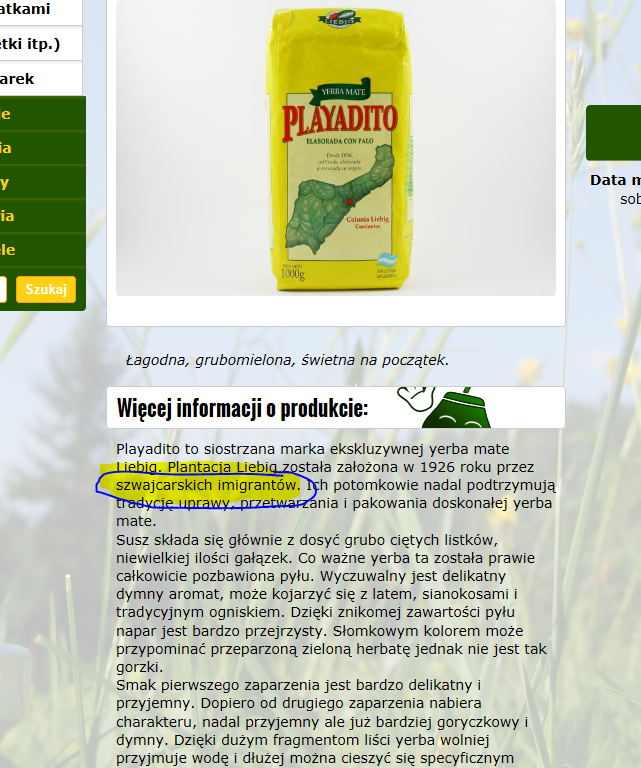The height and width of the screenshot is (768, 641).
Task: Open the sidebar item ending in 'arek'
Action: tap(41, 79)
